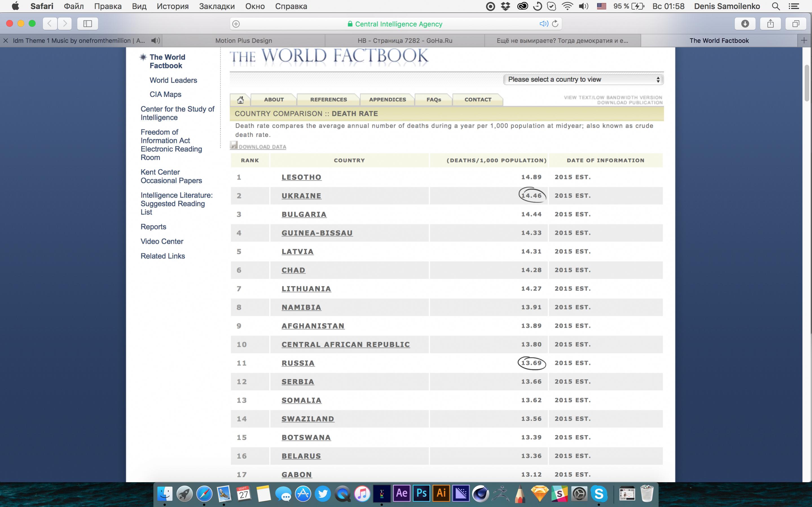The width and height of the screenshot is (812, 507).
Task: Mute the audio playing in address bar
Action: click(543, 24)
